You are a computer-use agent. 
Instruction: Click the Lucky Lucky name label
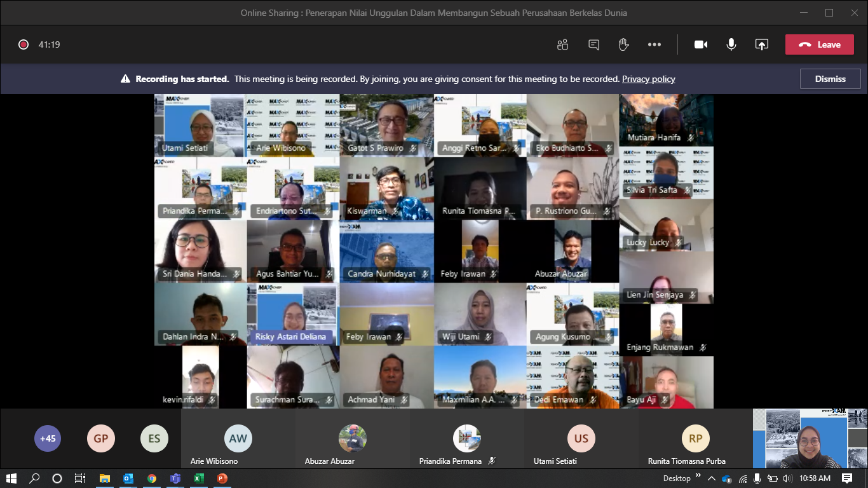[648, 242]
